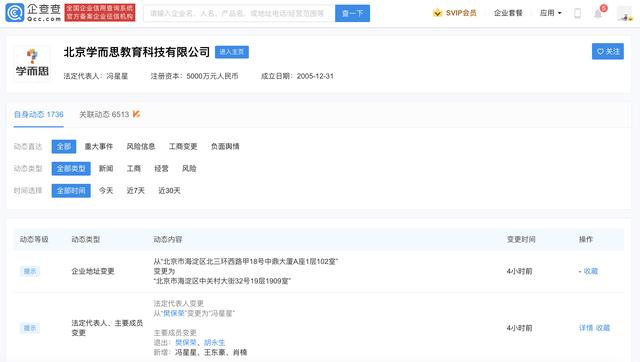This screenshot has height=362, width=640.
Task: Select the 风险 type filter
Action: point(189,169)
